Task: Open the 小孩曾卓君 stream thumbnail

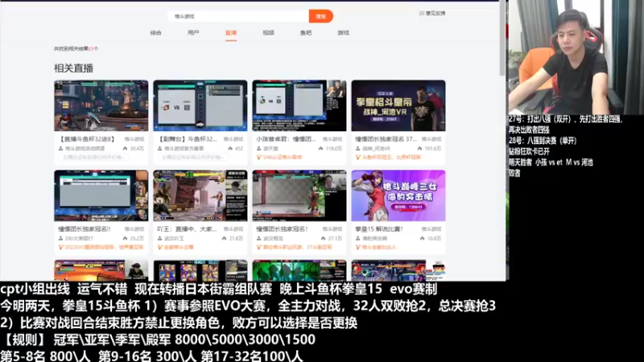Action: (299, 105)
